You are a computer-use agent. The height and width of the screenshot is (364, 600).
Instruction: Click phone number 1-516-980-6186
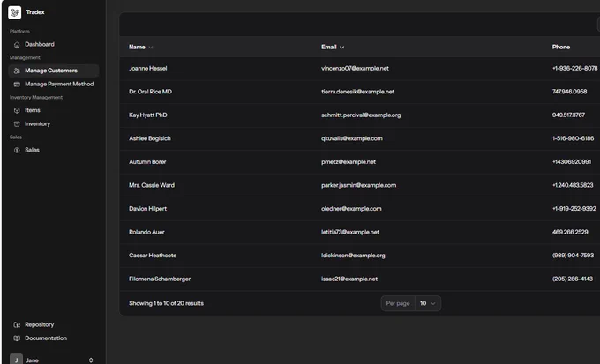[x=573, y=138]
